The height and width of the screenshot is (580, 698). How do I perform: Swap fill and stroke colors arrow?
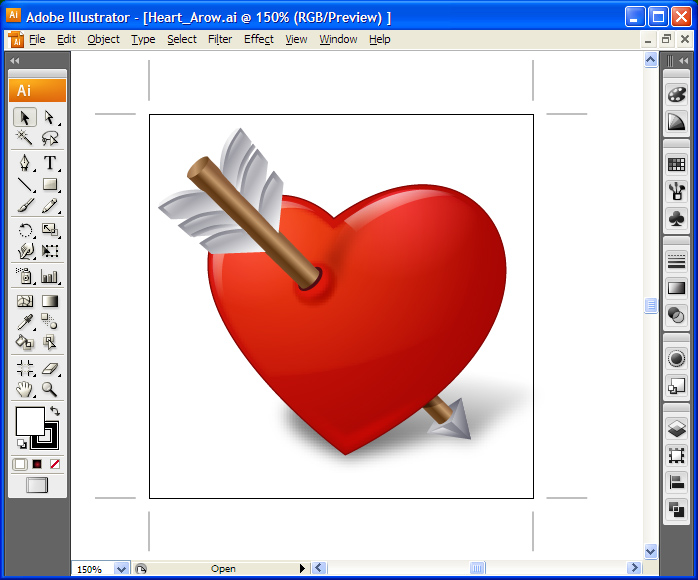tap(55, 411)
